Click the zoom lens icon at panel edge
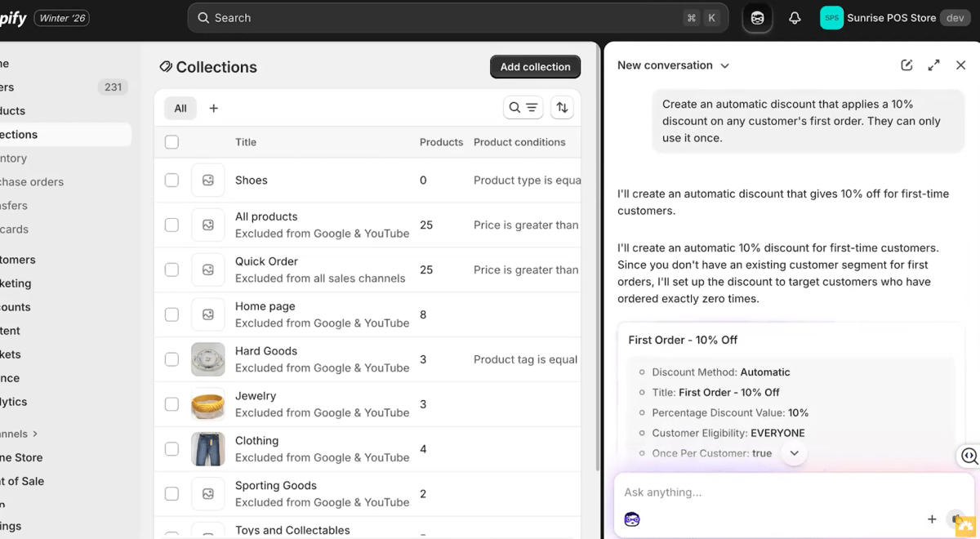Viewport: 980px width, 539px height. pos(969,456)
